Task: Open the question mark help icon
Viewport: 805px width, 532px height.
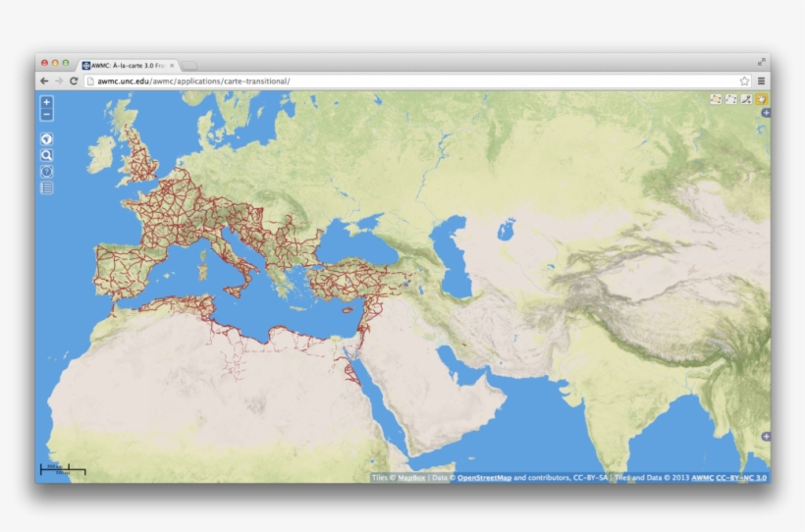Action: tap(47, 171)
